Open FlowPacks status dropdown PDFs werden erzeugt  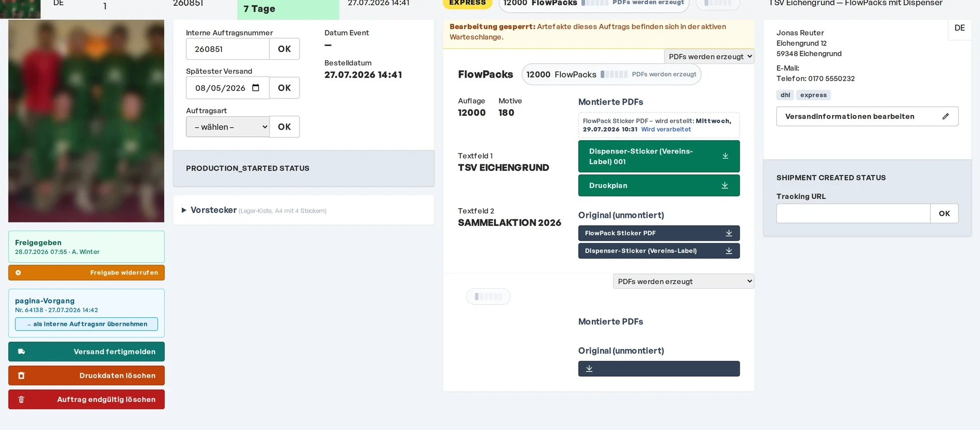click(709, 57)
